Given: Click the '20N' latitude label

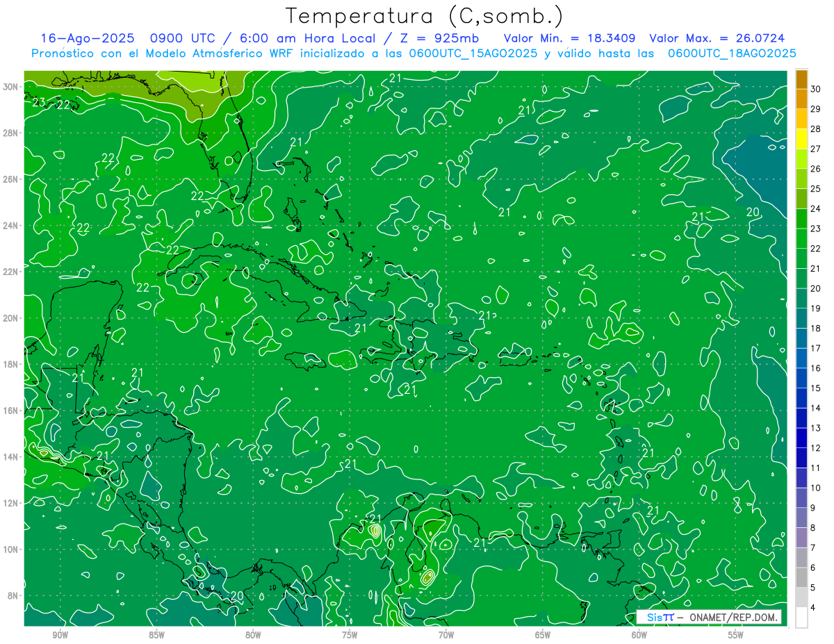Looking at the screenshot, I should (x=11, y=318).
